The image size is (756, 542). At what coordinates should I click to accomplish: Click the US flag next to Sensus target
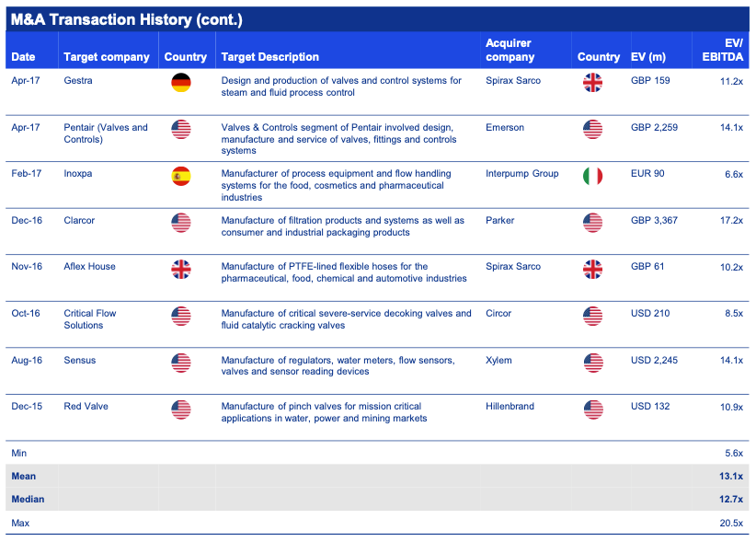181,363
